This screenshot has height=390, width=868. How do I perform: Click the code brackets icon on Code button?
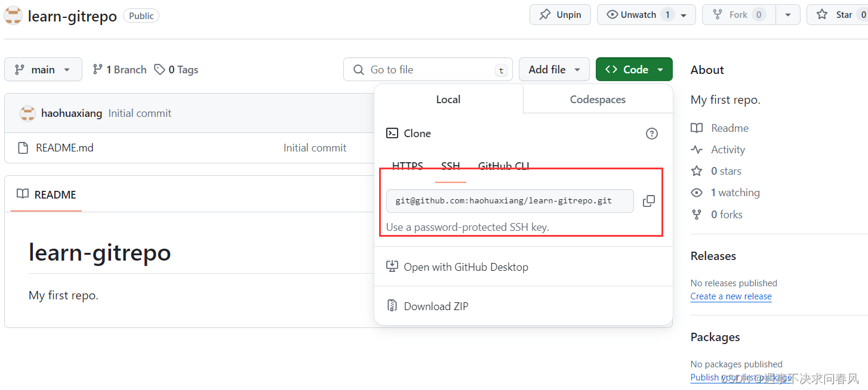611,69
